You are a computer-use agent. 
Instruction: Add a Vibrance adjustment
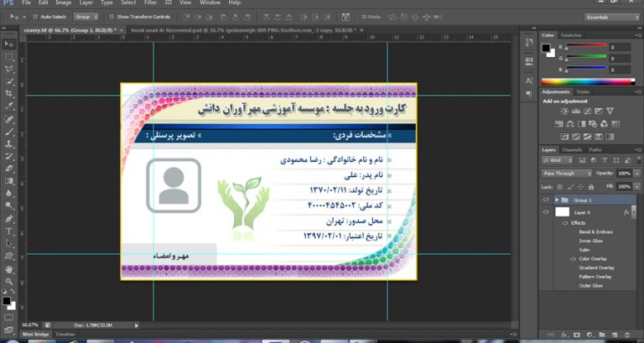tap(610, 112)
